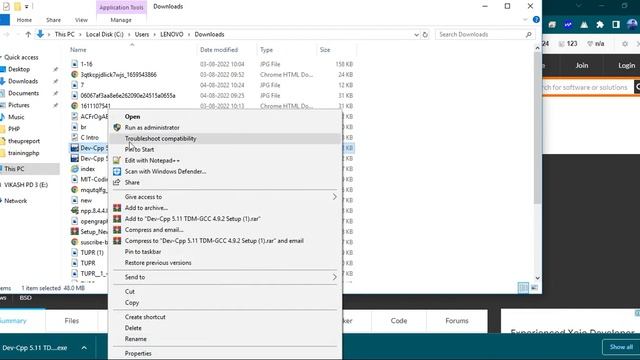Click the Run as administrator shield icon
This screenshot has width=640, height=360.
click(117, 128)
